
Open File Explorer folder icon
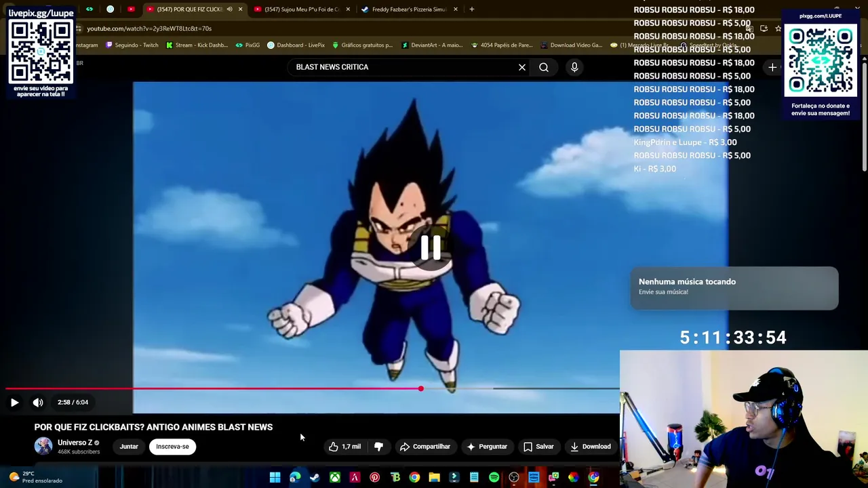[434, 478]
